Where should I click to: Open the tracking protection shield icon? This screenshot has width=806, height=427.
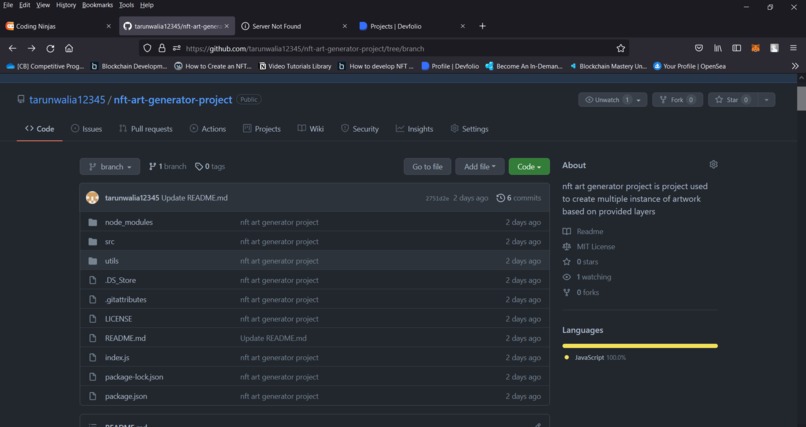click(x=147, y=48)
